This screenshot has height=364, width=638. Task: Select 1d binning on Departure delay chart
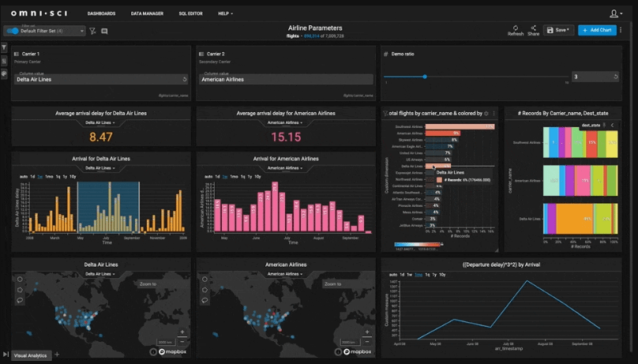pyautogui.click(x=402, y=275)
